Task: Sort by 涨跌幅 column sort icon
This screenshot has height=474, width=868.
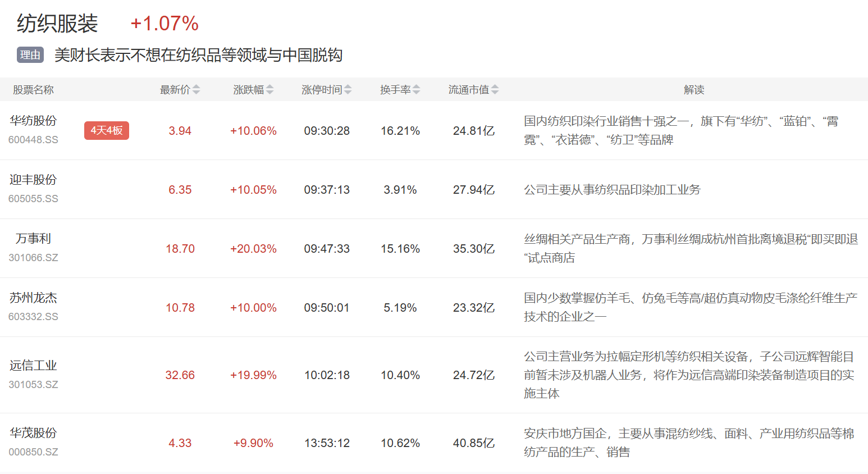Action: click(270, 90)
